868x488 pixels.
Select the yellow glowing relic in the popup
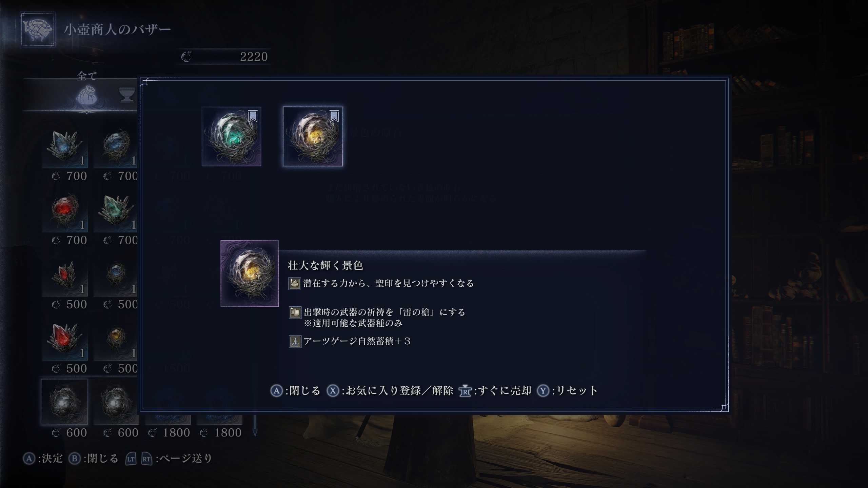pos(313,137)
